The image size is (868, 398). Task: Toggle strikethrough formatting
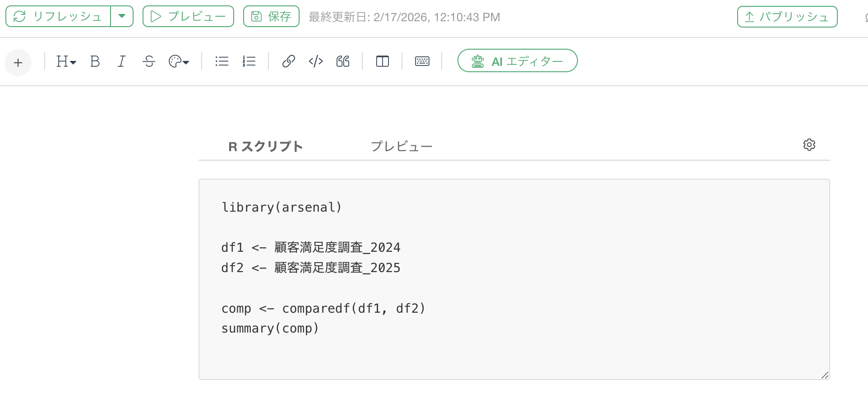(x=149, y=61)
